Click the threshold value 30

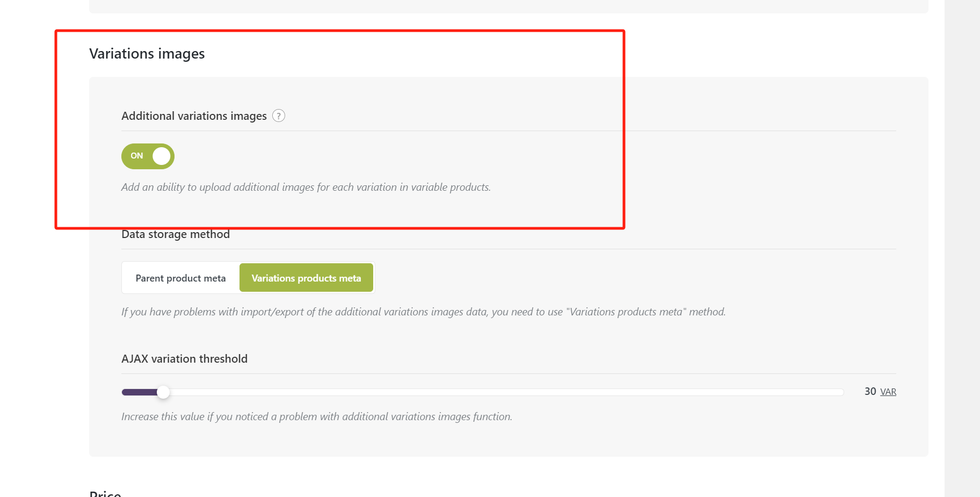870,392
